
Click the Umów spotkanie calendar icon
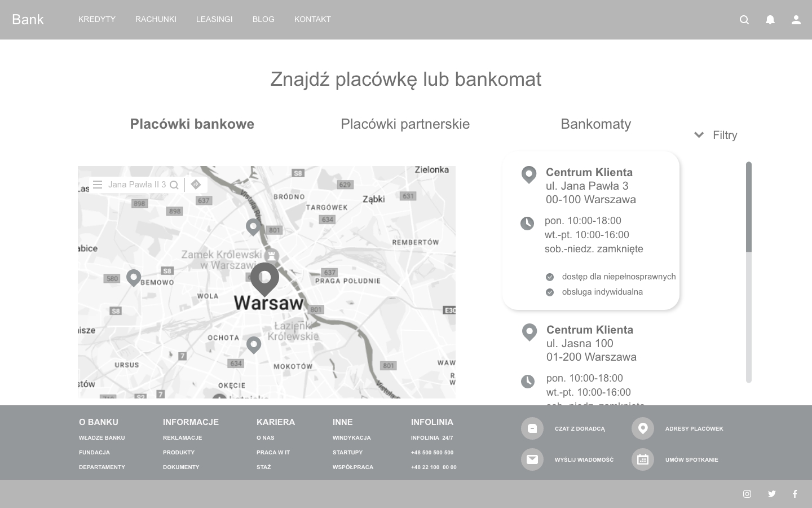tap(642, 459)
